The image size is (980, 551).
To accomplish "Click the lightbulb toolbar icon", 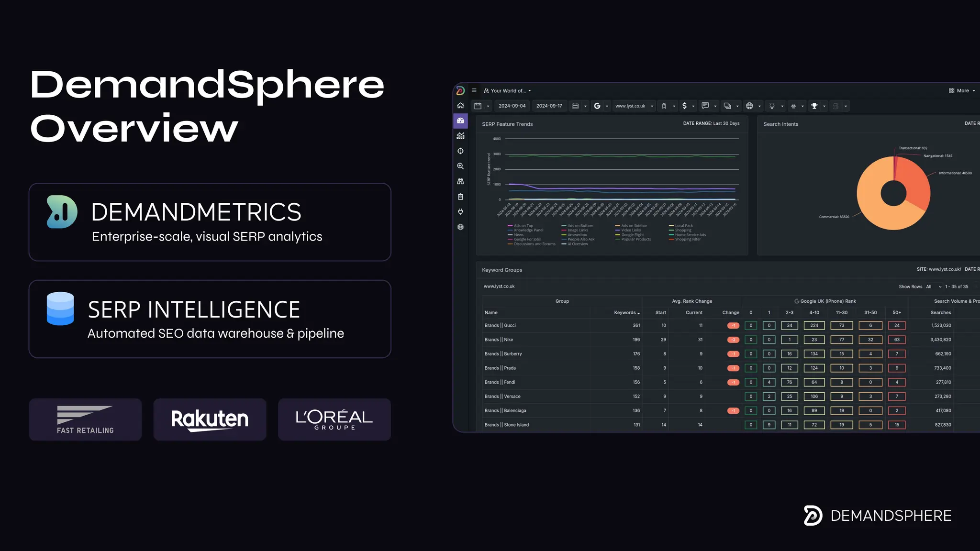I will [x=772, y=106].
